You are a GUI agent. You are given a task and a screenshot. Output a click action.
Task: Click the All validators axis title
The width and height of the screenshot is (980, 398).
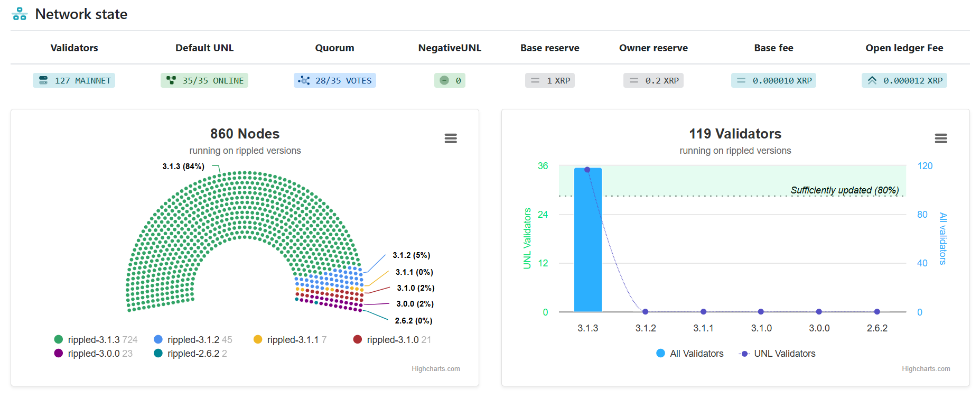943,238
